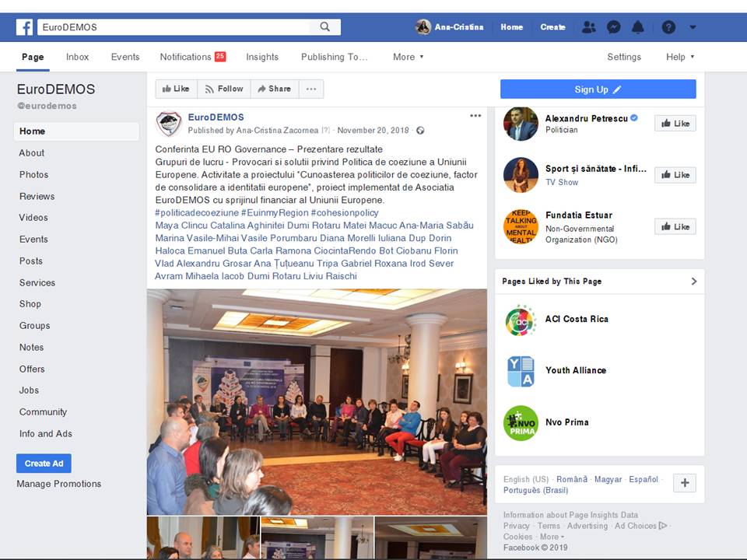Open the account dropdown arrow

(x=693, y=27)
